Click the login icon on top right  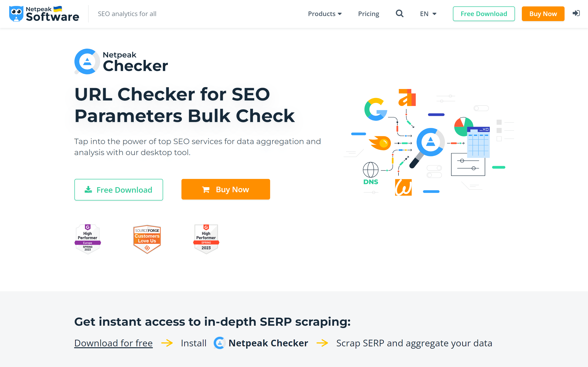(577, 14)
